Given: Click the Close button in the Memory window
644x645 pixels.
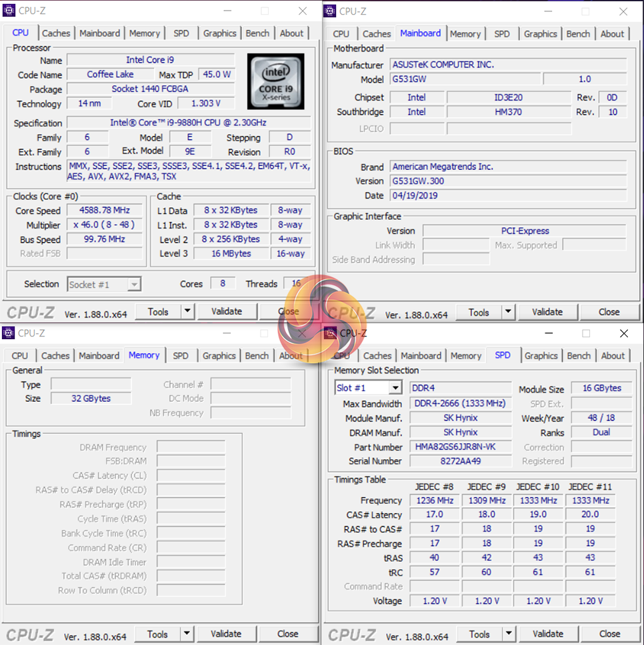Looking at the screenshot, I should click(x=287, y=634).
